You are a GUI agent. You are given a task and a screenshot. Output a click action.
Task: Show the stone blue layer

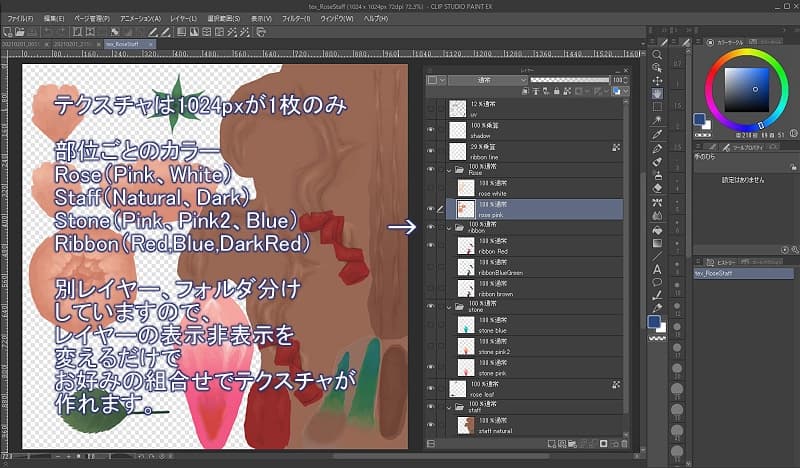pyautogui.click(x=431, y=325)
